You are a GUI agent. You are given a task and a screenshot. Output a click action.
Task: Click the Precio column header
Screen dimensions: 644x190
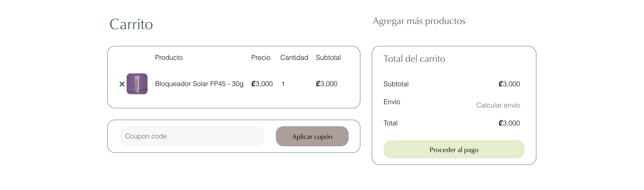pyautogui.click(x=260, y=58)
